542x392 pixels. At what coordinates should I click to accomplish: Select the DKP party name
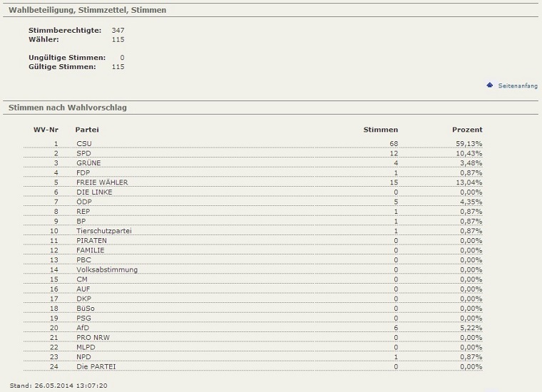coord(83,299)
